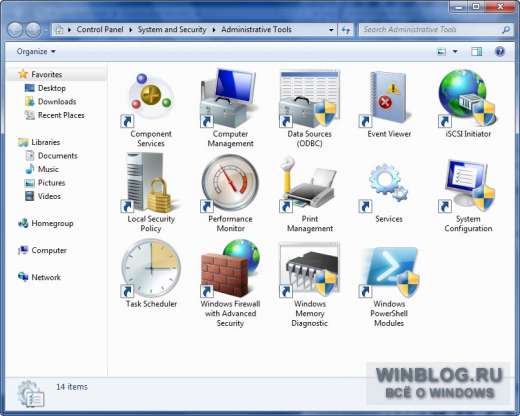520x416 pixels.
Task: Open Videos library
Action: [x=49, y=196]
